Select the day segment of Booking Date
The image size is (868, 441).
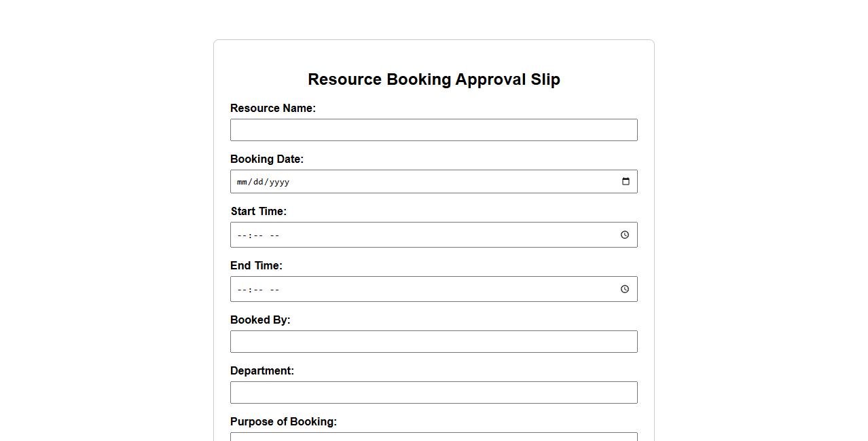coord(258,182)
